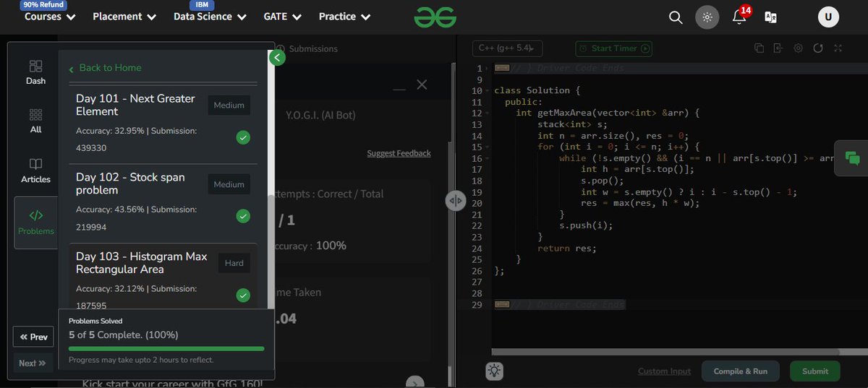Viewport: 868px width, 388px height.
Task: Reset the code with refresh icon
Action: coord(818,48)
